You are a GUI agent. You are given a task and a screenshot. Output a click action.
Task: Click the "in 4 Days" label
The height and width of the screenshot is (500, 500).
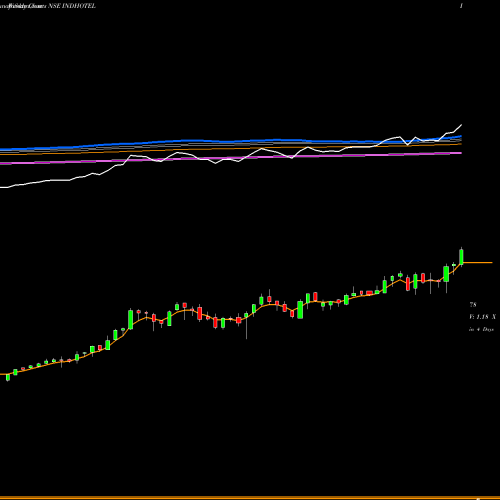pyautogui.click(x=481, y=329)
